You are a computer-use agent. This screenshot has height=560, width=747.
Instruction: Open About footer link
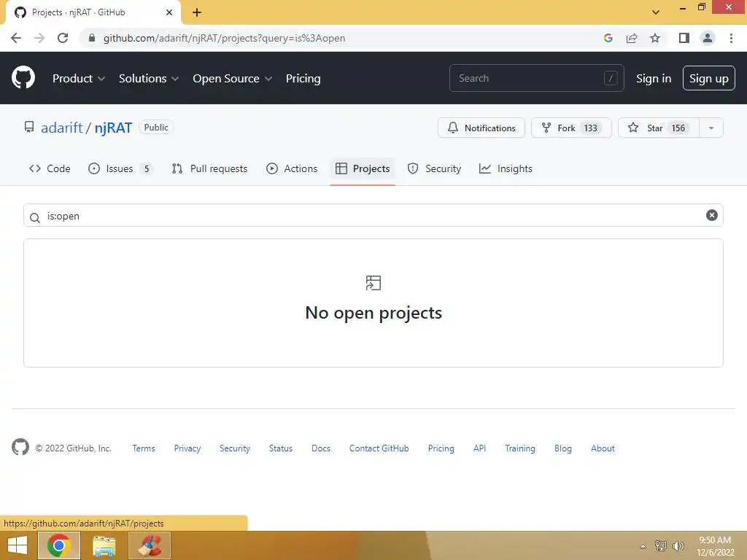tap(603, 448)
